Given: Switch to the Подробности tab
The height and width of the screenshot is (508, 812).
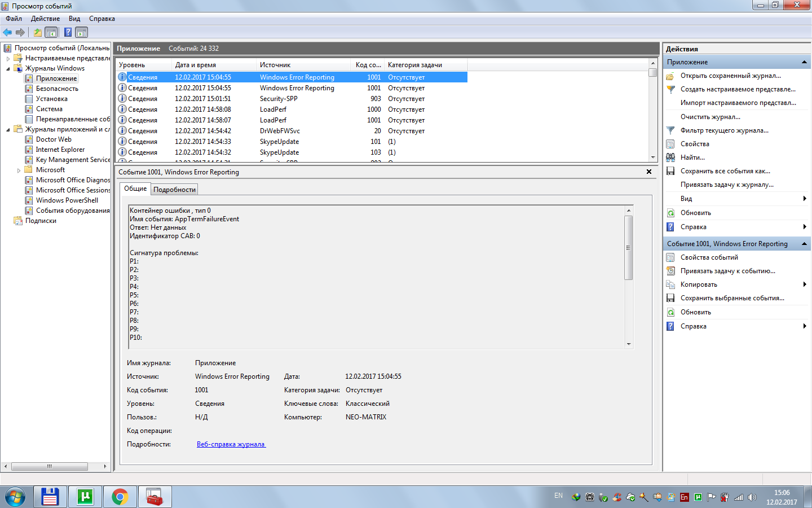Looking at the screenshot, I should tap(175, 190).
